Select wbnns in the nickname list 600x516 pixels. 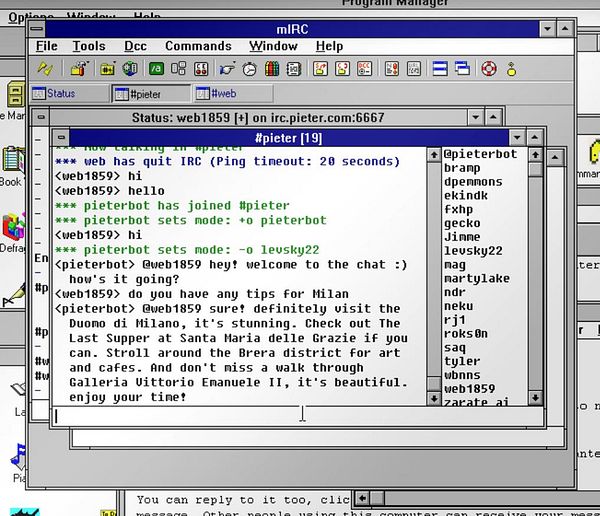(x=462, y=375)
